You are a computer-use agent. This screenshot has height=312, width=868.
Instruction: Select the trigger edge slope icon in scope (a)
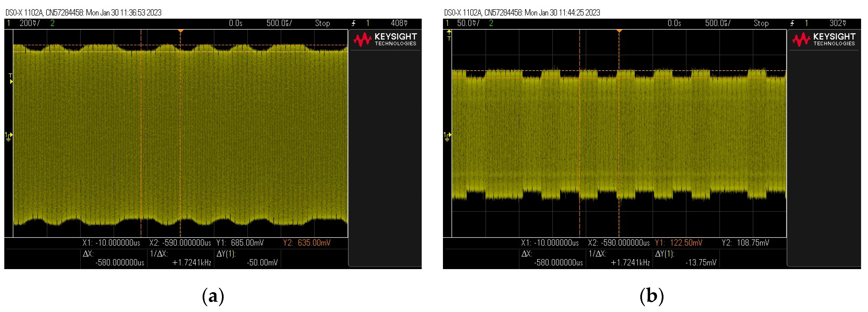354,23
